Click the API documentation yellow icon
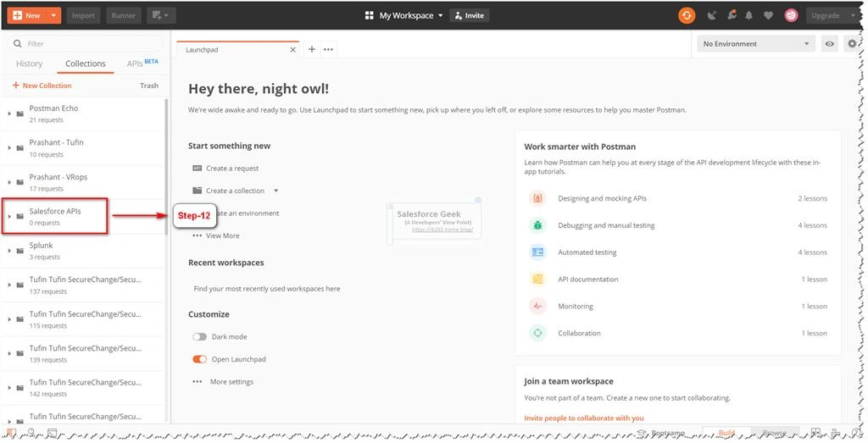 (x=537, y=280)
